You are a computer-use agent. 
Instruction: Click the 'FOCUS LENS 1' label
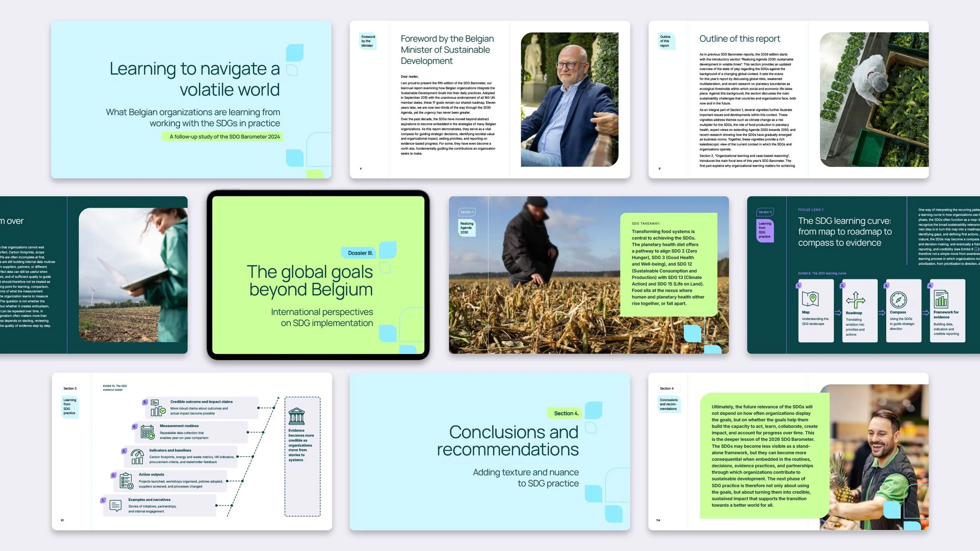(811, 210)
